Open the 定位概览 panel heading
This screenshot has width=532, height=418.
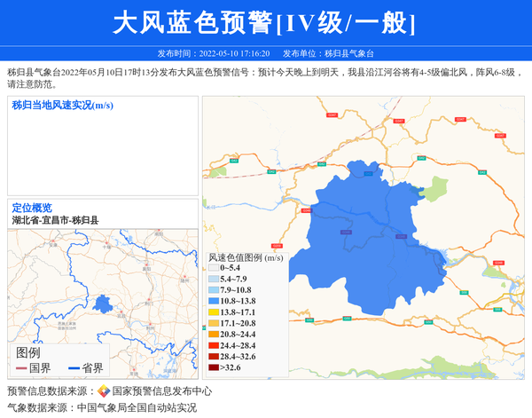(32, 208)
